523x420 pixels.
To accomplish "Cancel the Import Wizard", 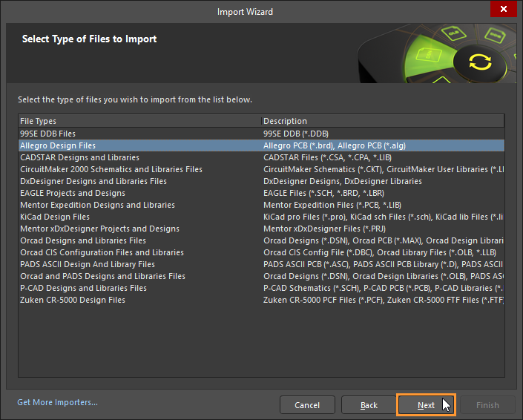I will pos(307,405).
